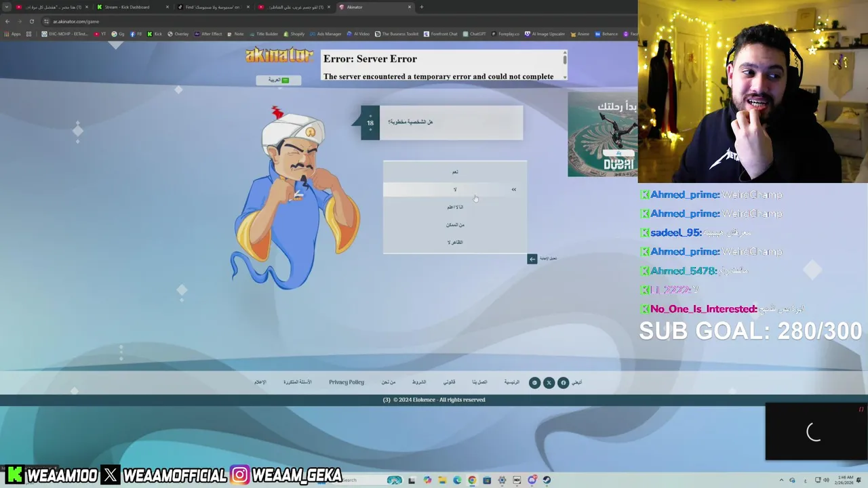
Task: Open the اتصل بنا footer link
Action: pyautogui.click(x=479, y=382)
